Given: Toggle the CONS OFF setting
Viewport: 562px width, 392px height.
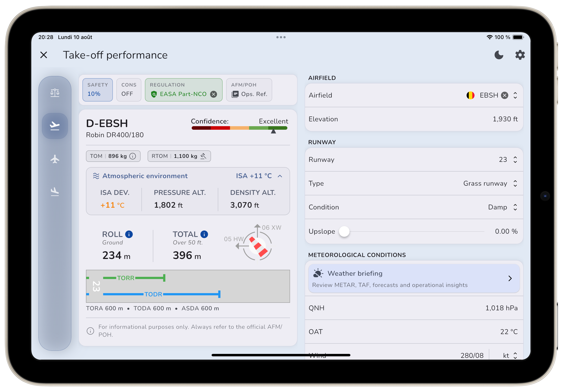Looking at the screenshot, I should coord(129,90).
